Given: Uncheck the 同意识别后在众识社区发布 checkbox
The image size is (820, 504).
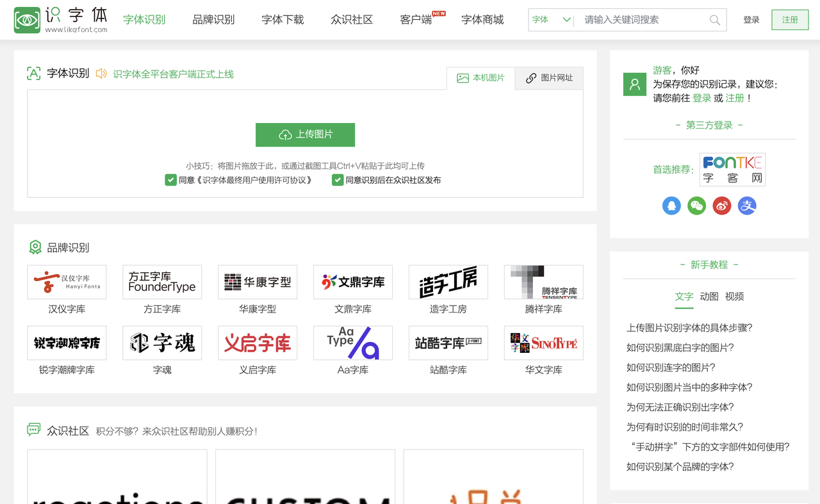Looking at the screenshot, I should [x=338, y=180].
